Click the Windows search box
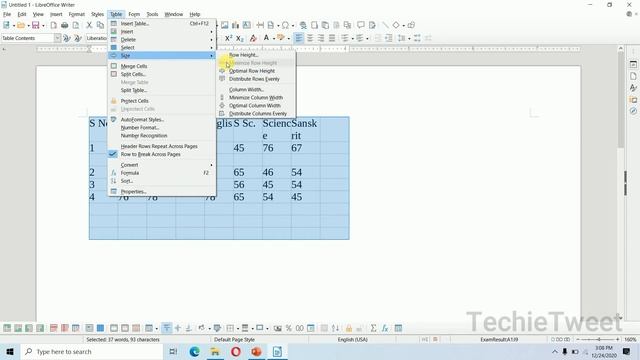Screen dimensions: 640x360 coord(92,351)
